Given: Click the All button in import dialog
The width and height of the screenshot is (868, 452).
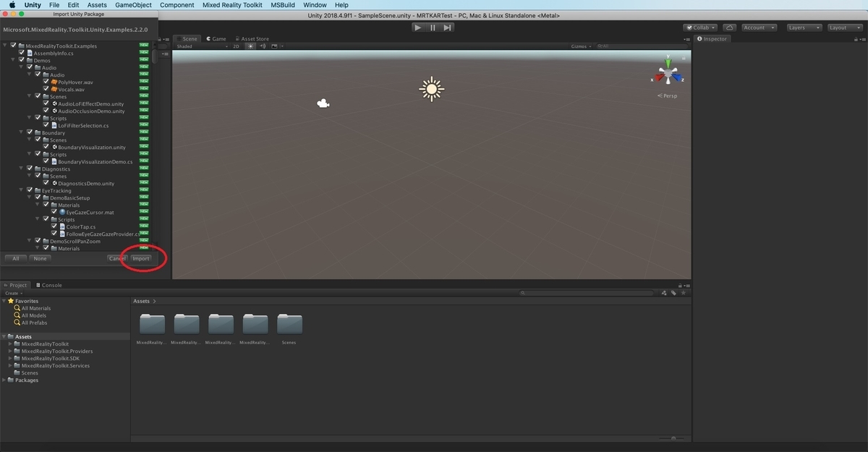Looking at the screenshot, I should coord(15,258).
